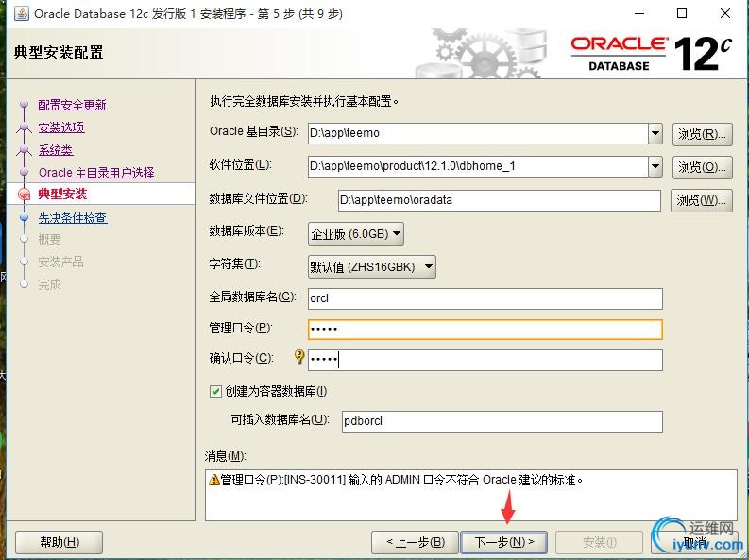Screen dimensions: 749x560
Task: Expand the 软件位置 dropdown arrow
Action: (655, 166)
